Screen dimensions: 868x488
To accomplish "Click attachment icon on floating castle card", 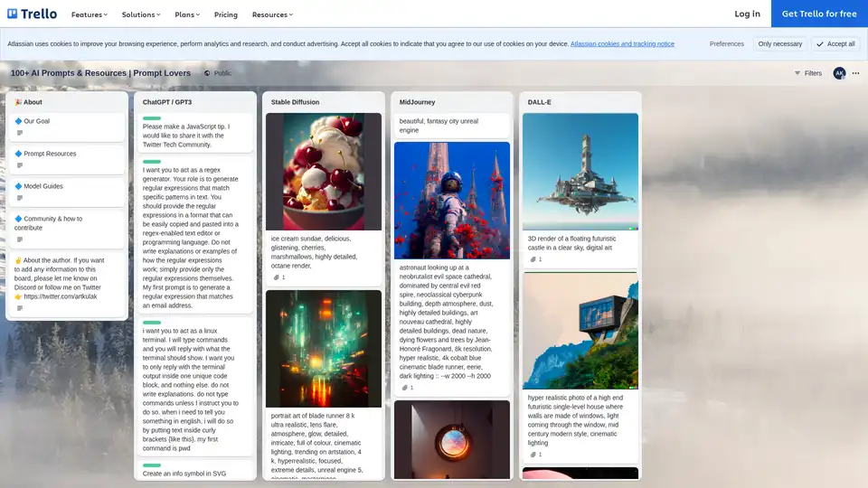I will (532, 259).
